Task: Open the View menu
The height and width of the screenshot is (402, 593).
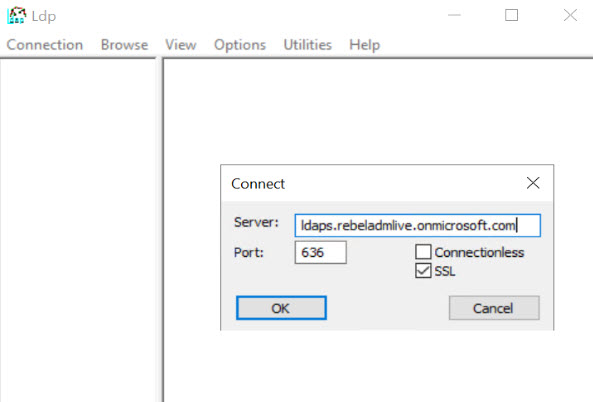Action: pyautogui.click(x=180, y=45)
